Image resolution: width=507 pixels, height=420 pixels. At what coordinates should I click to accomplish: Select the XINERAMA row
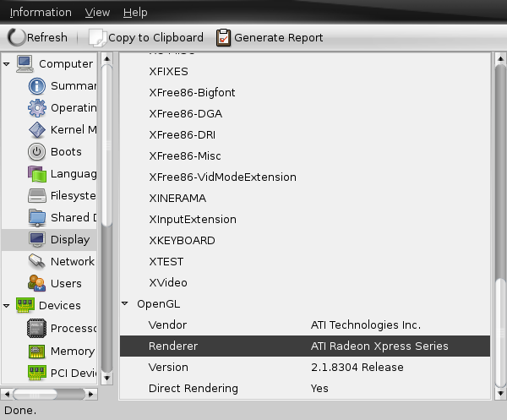(x=305, y=199)
